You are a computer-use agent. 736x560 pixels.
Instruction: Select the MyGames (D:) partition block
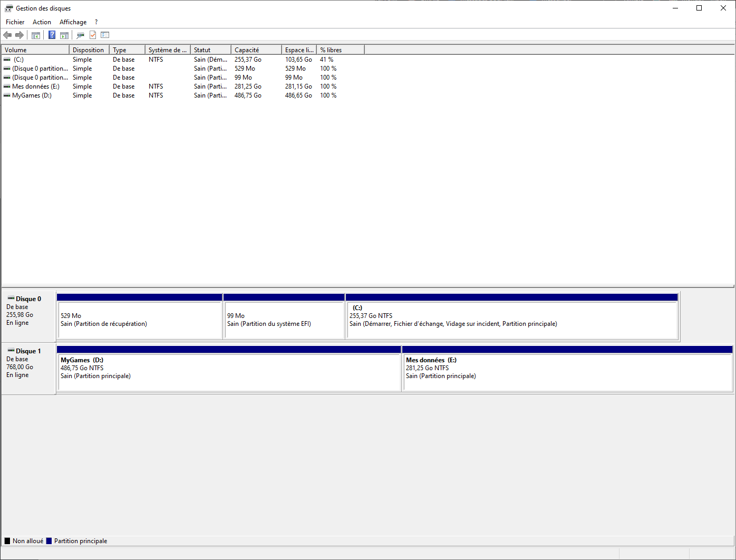click(x=229, y=369)
